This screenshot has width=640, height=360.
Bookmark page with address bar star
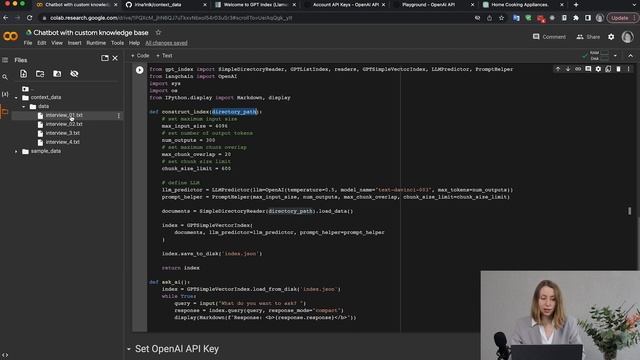click(x=501, y=18)
